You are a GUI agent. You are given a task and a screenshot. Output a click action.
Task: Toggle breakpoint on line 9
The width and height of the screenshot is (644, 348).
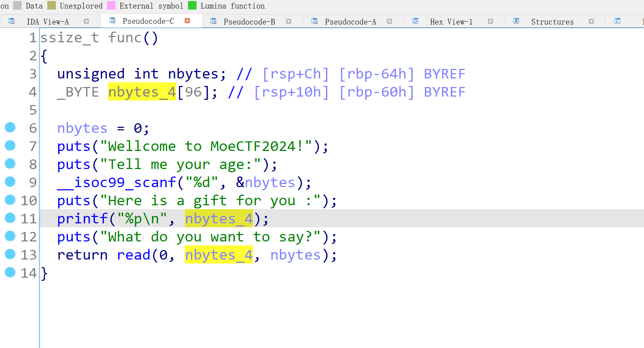tap(10, 181)
